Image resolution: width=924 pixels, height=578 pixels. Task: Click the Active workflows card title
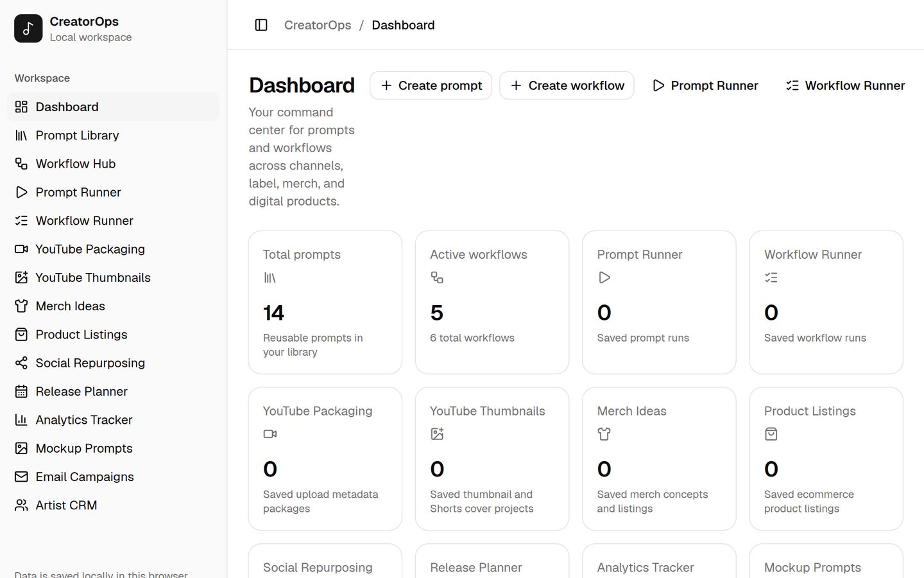[x=479, y=254]
